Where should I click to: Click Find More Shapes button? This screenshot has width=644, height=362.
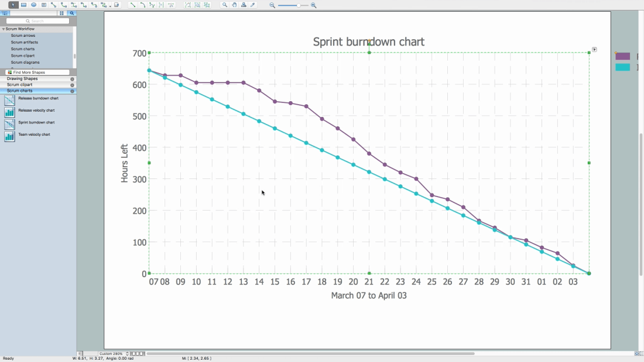point(37,73)
